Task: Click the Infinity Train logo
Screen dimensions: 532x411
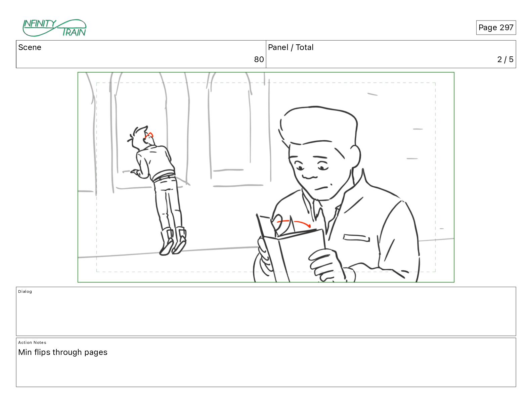Action: (54, 28)
